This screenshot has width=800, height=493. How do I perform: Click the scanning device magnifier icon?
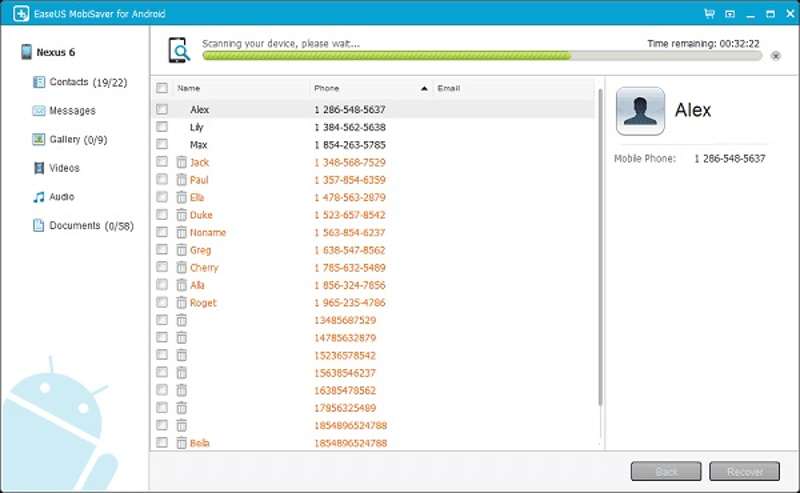click(x=179, y=50)
